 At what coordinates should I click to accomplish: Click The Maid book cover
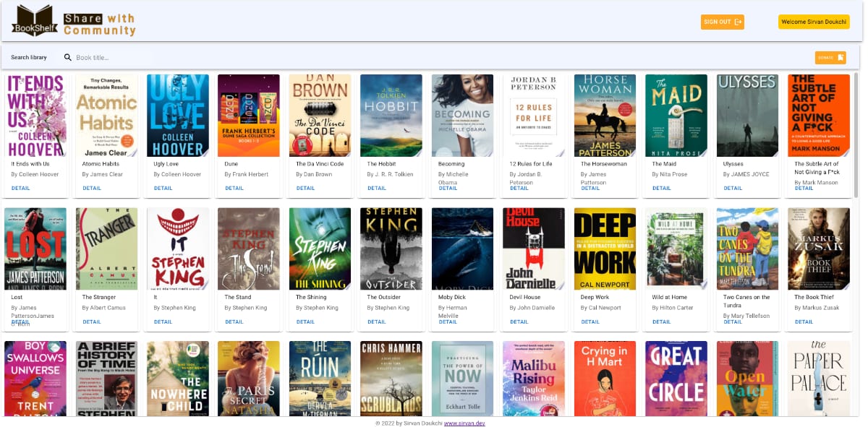pos(676,116)
